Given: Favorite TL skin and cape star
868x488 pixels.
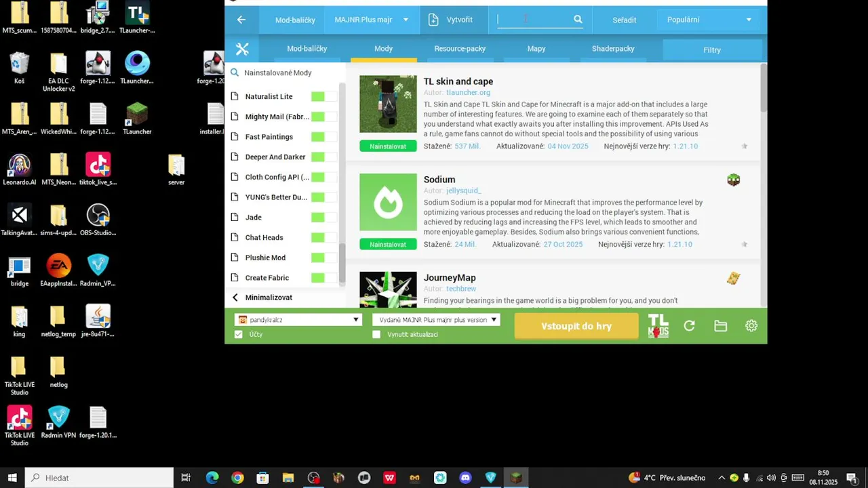Looking at the screenshot, I should (x=744, y=146).
